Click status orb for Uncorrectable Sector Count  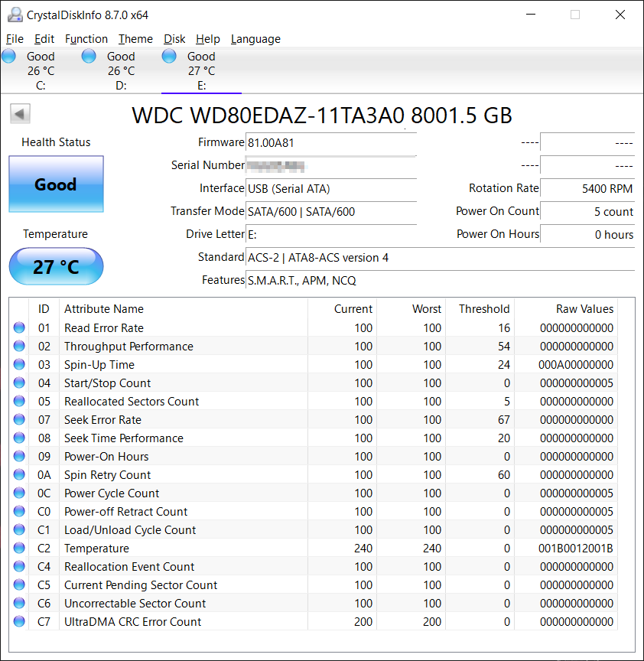coord(19,604)
